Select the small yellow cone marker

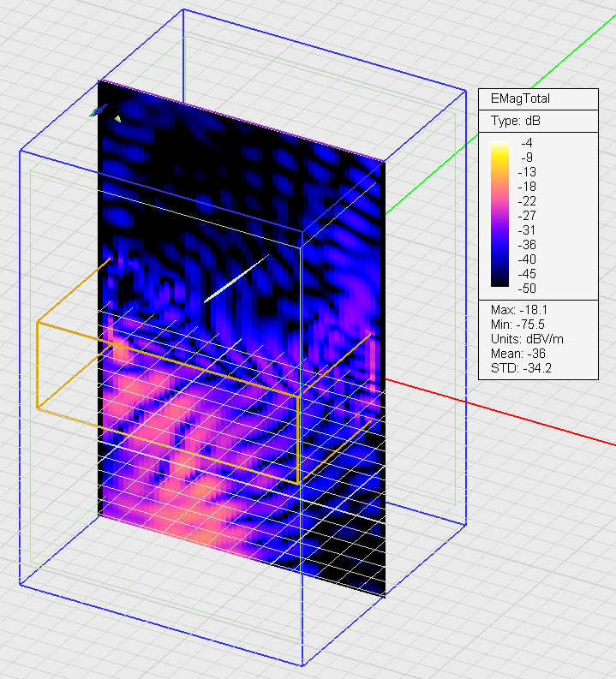coord(117,119)
